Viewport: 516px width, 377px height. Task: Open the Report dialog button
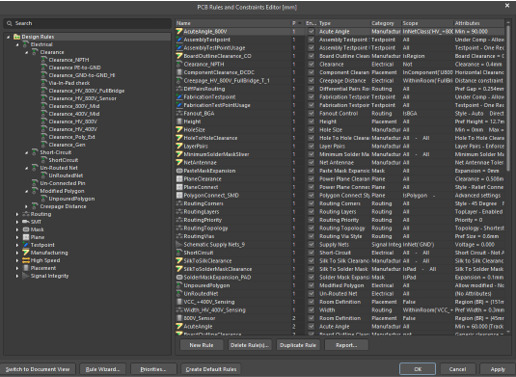pos(346,345)
